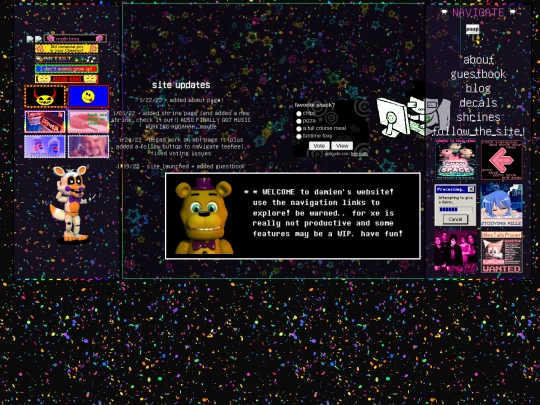Close the Processing dialog via its X
The height and width of the screenshot is (405, 540).
coord(471,189)
